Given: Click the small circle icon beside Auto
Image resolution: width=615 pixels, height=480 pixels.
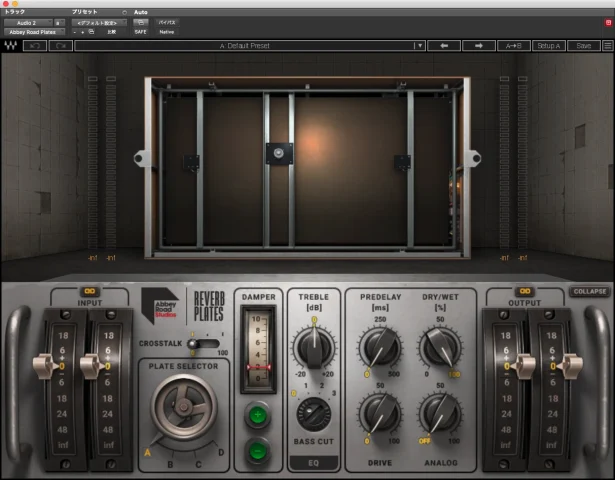Looking at the screenshot, I should (125, 13).
